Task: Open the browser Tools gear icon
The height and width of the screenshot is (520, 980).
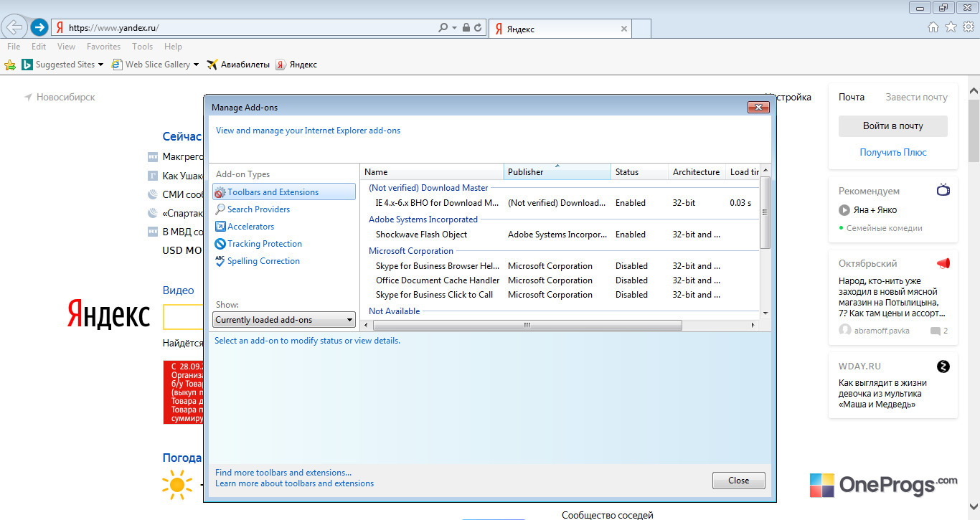Action: click(x=969, y=27)
